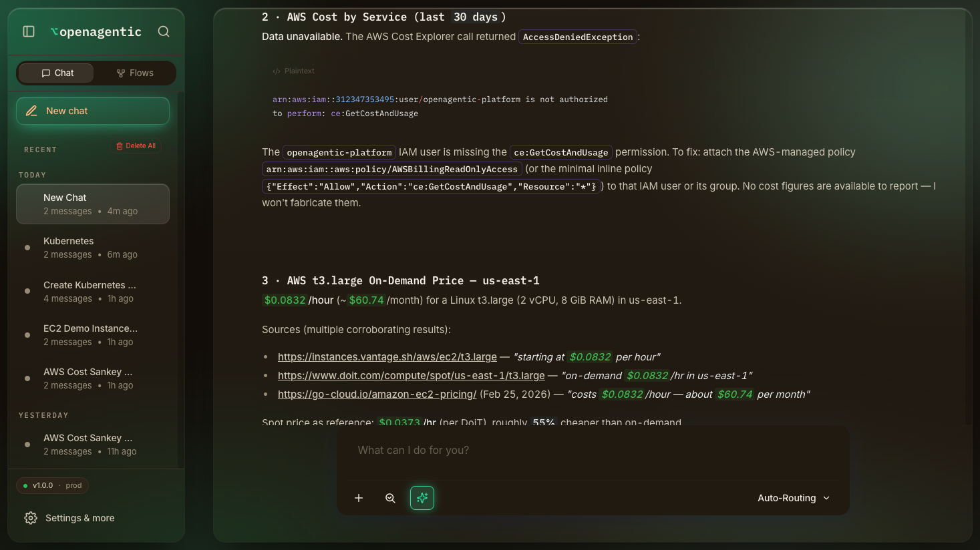The image size is (980, 550).
Task: Open the doit.com spot t3.large link
Action: (412, 376)
